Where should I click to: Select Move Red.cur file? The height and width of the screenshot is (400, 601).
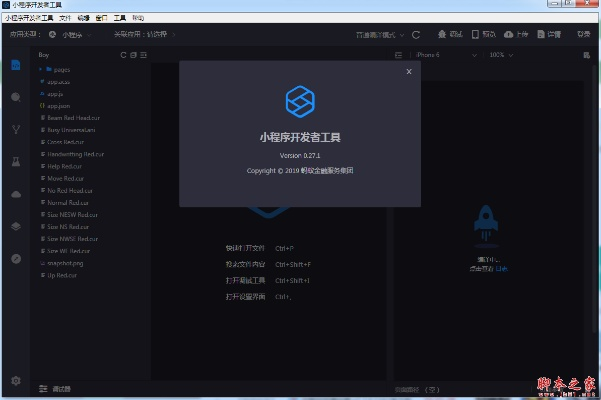[66, 178]
